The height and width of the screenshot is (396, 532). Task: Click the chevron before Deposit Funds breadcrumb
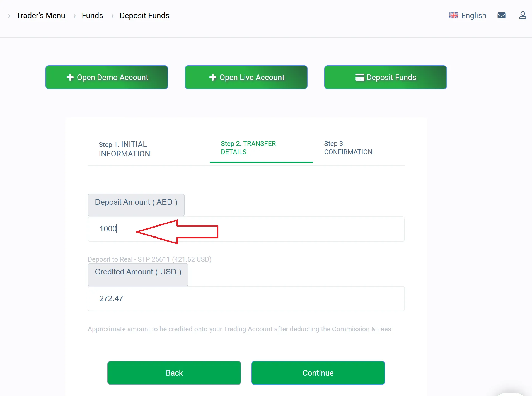click(x=112, y=16)
